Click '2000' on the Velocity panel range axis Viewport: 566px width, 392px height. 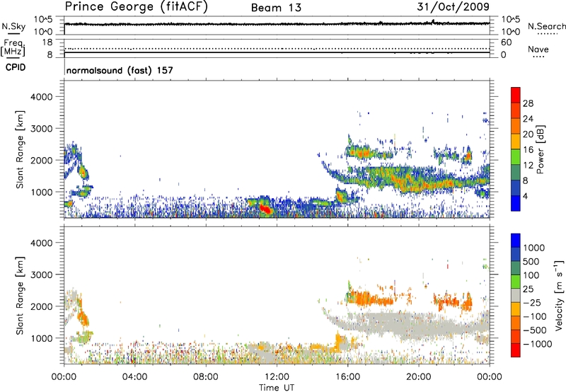42,306
